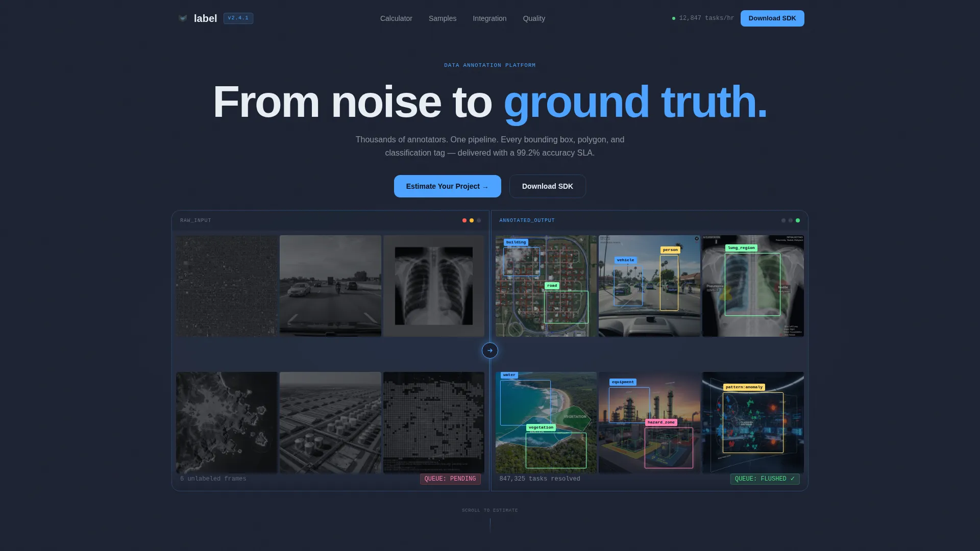Open the annotated coastal aerial thumbnail
This screenshot has width=980, height=551.
[546, 422]
